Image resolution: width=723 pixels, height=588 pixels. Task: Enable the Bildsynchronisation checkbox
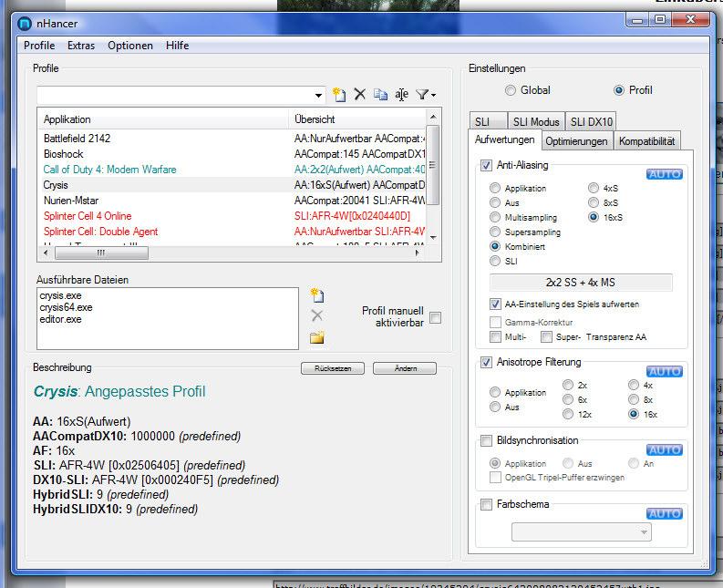point(486,440)
